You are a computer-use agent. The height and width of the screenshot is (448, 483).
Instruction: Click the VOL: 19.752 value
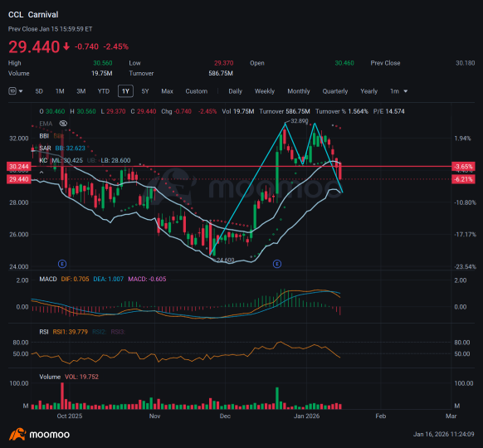(81, 377)
